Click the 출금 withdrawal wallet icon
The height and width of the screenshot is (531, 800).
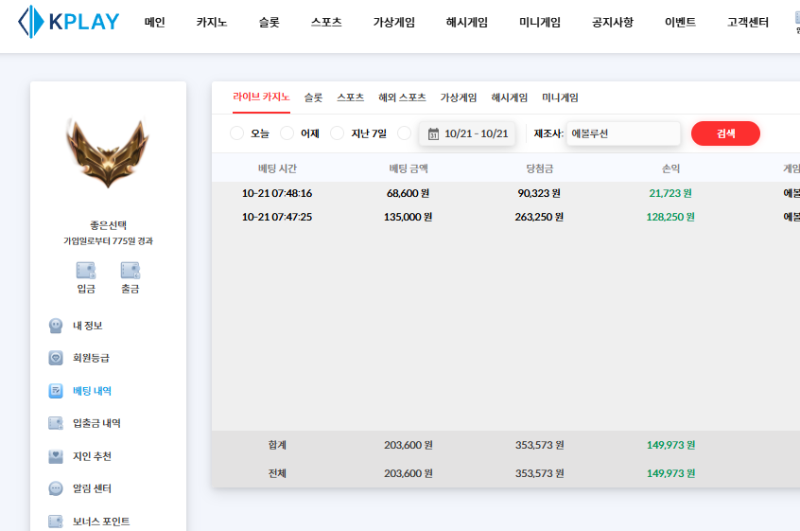(130, 270)
